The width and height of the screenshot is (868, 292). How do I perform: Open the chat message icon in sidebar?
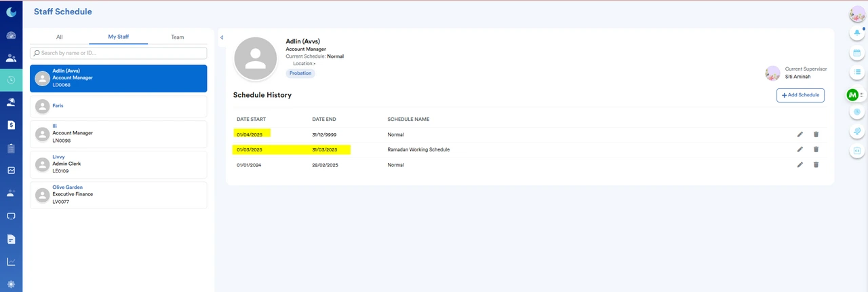pyautogui.click(x=11, y=216)
